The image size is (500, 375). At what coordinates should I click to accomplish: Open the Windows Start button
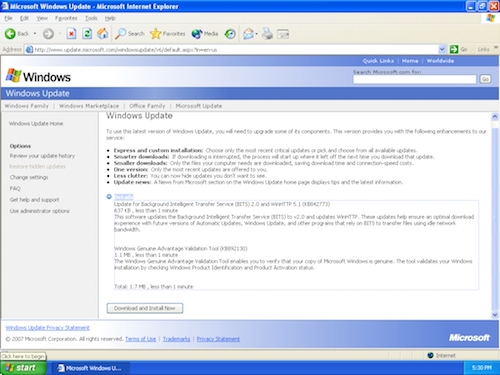[23, 368]
